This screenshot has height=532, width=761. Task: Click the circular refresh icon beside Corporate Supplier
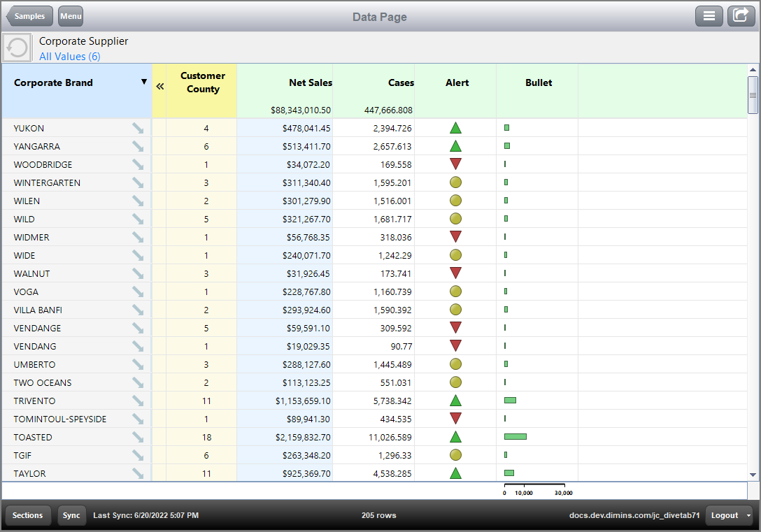click(x=15, y=47)
